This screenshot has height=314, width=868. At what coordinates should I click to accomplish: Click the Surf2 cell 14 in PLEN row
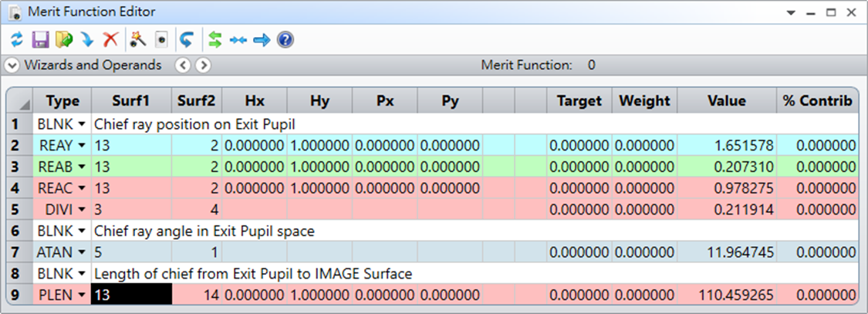click(197, 295)
